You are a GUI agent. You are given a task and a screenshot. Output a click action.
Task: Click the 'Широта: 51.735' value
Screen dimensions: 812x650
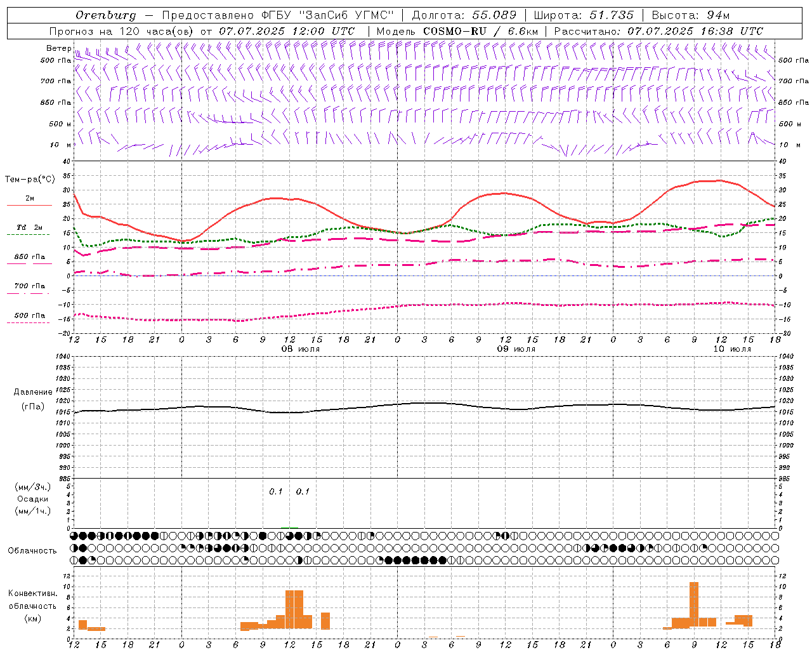click(584, 15)
